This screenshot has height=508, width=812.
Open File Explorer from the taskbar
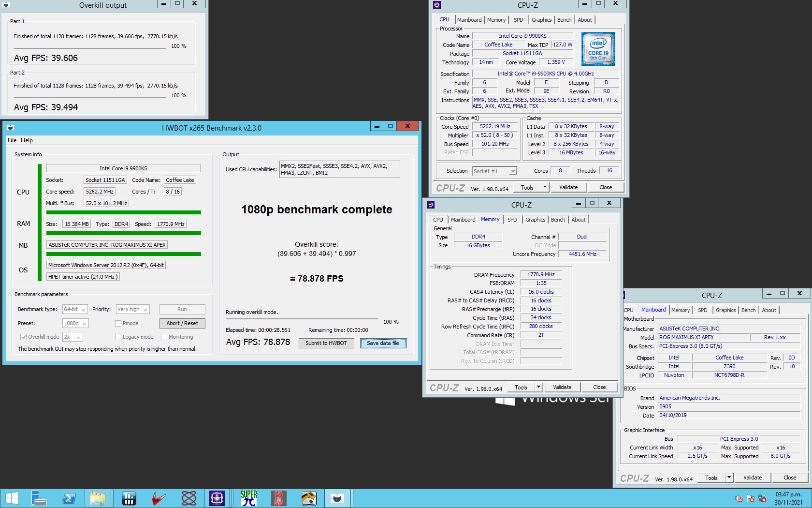(98, 498)
